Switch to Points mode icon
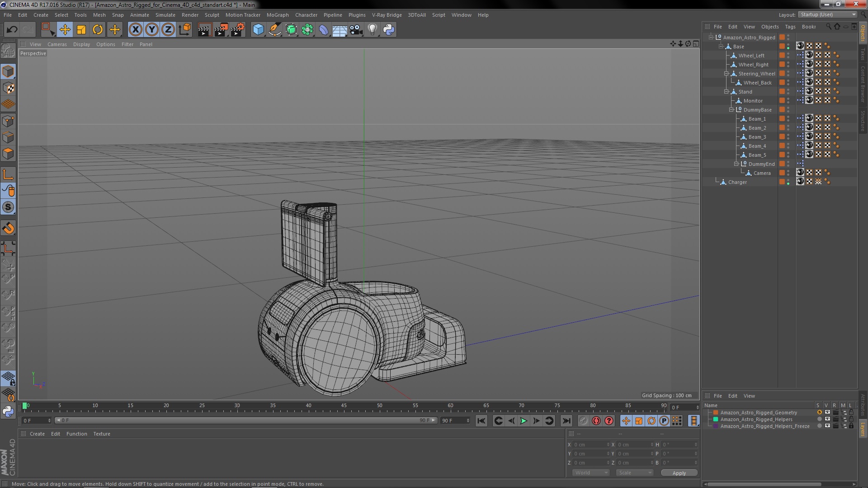Viewport: 868px width, 488px height. [8, 121]
